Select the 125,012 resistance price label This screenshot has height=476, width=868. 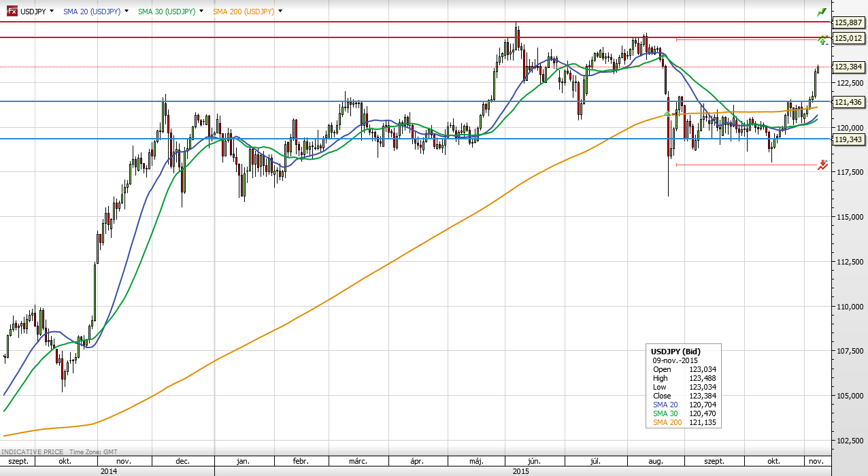[x=848, y=38]
